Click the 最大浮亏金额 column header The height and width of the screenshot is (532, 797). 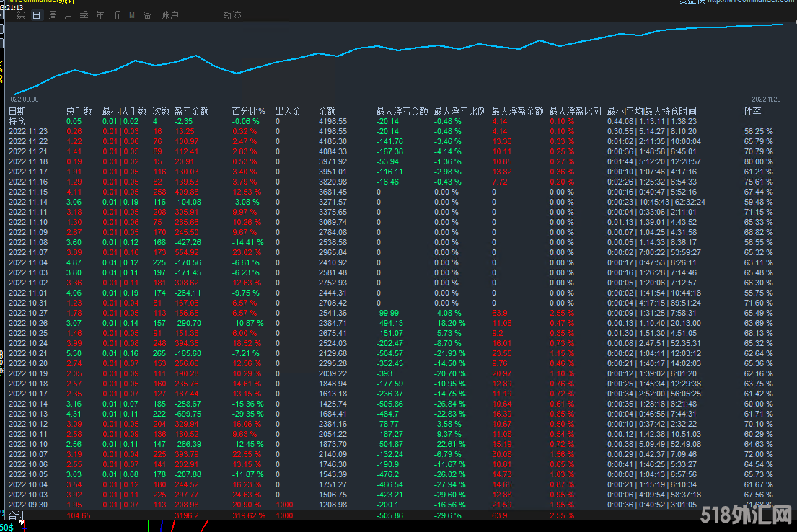[x=401, y=111]
